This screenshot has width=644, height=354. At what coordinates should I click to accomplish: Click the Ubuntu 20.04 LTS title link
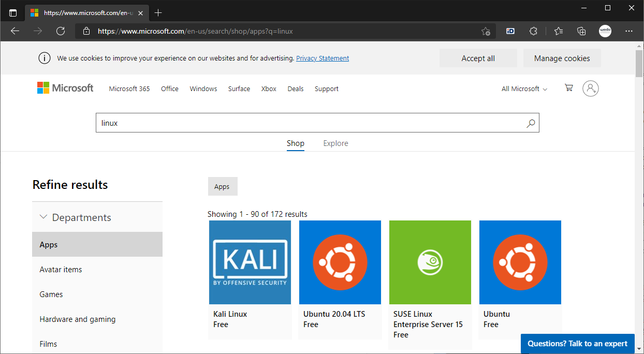click(x=334, y=314)
